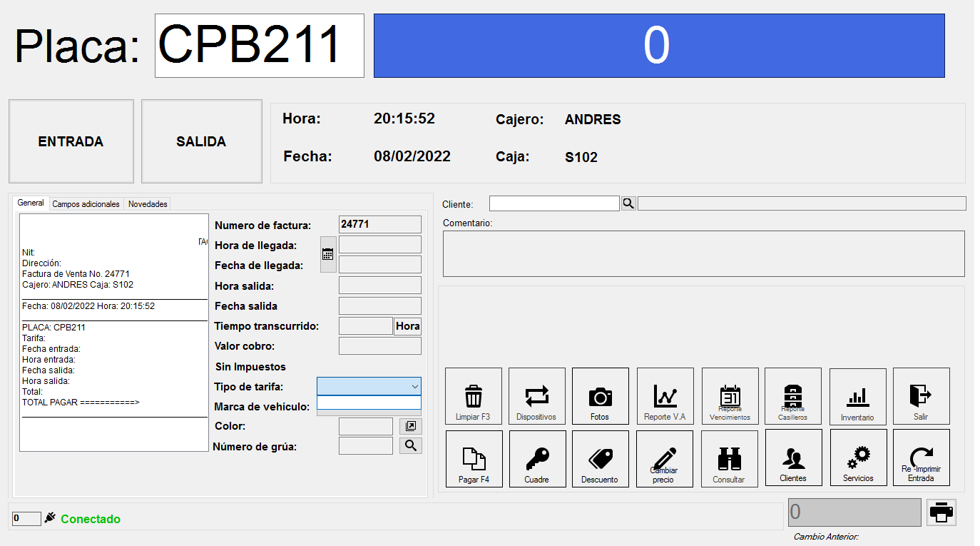This screenshot has height=546, width=980.
Task: Click the Marca de vehículo combo box
Action: (x=369, y=403)
